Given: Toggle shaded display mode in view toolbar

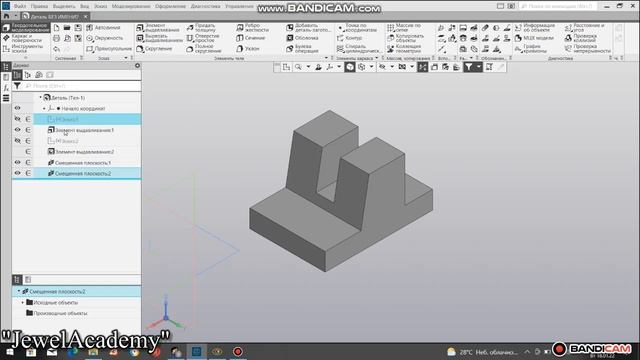Looking at the screenshot, I should pos(350,67).
